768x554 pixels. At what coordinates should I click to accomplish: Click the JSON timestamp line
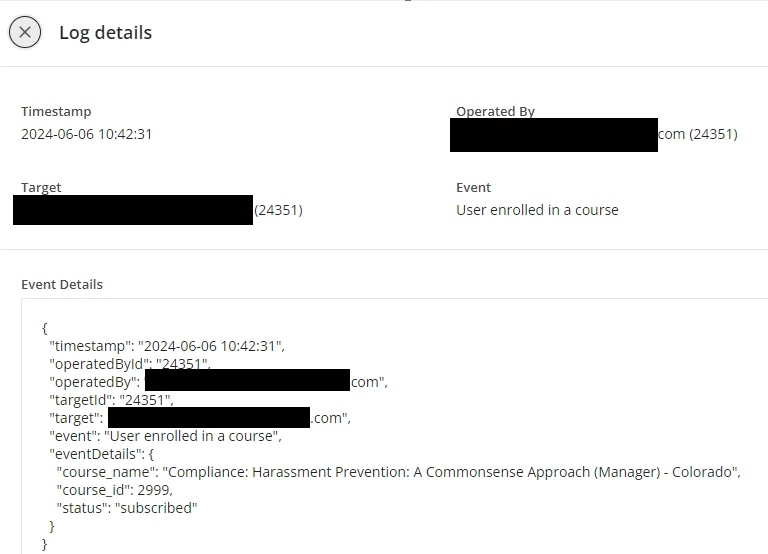click(167, 346)
